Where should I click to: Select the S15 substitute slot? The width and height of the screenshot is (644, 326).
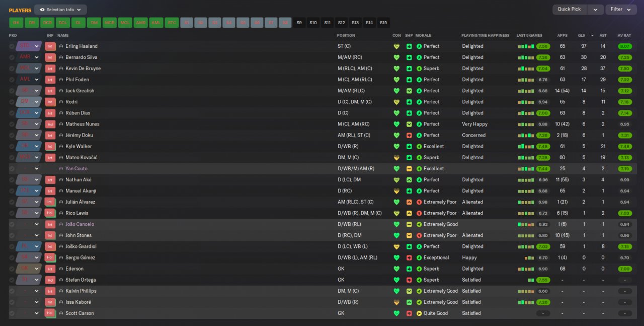click(x=383, y=23)
